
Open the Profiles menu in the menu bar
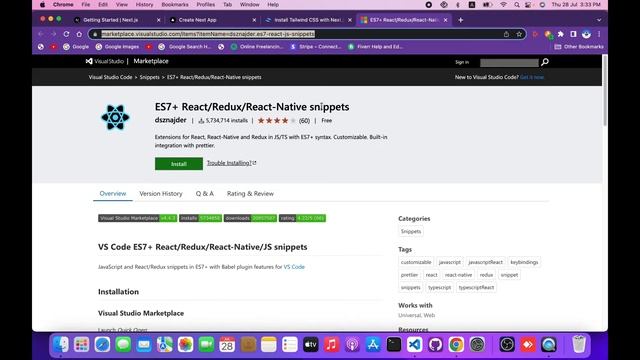[x=205, y=4]
